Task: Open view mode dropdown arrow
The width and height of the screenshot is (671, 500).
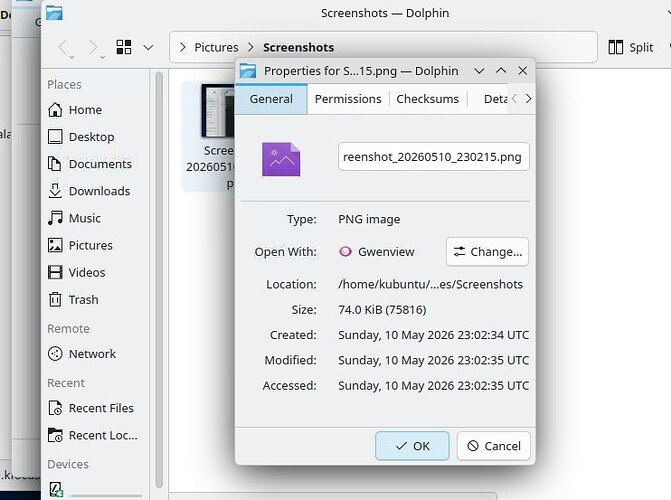Action: (148, 48)
